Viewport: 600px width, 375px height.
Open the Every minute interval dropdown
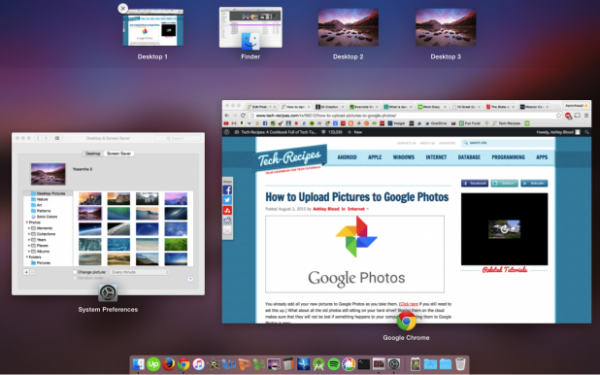point(140,272)
